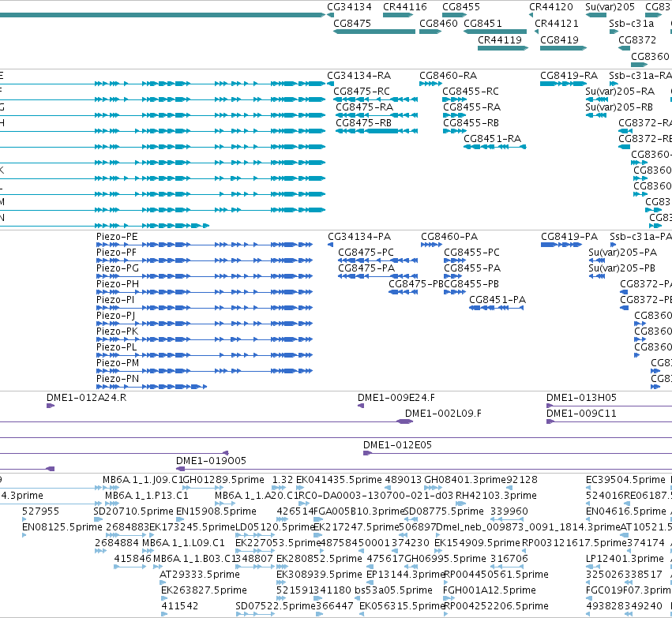Viewport: 672px width, 618px height.
Task: Open the CG8455-RB transcript label
Action: pos(471,123)
